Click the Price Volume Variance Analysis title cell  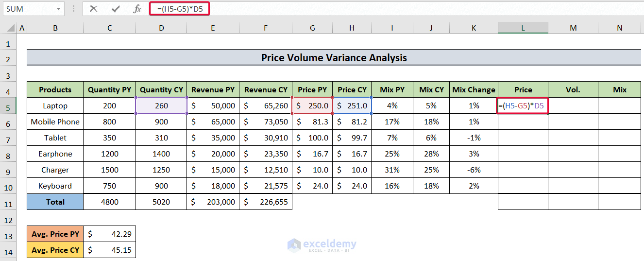(334, 58)
